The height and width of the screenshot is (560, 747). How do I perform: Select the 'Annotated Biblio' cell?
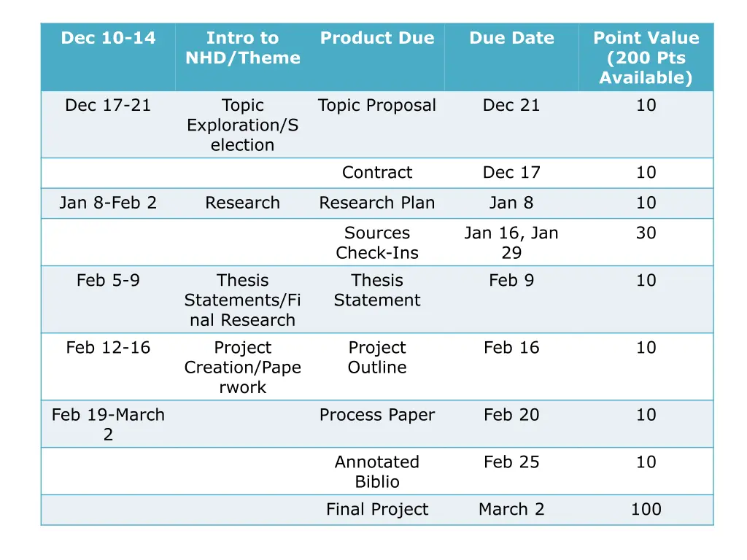pyautogui.click(x=377, y=472)
